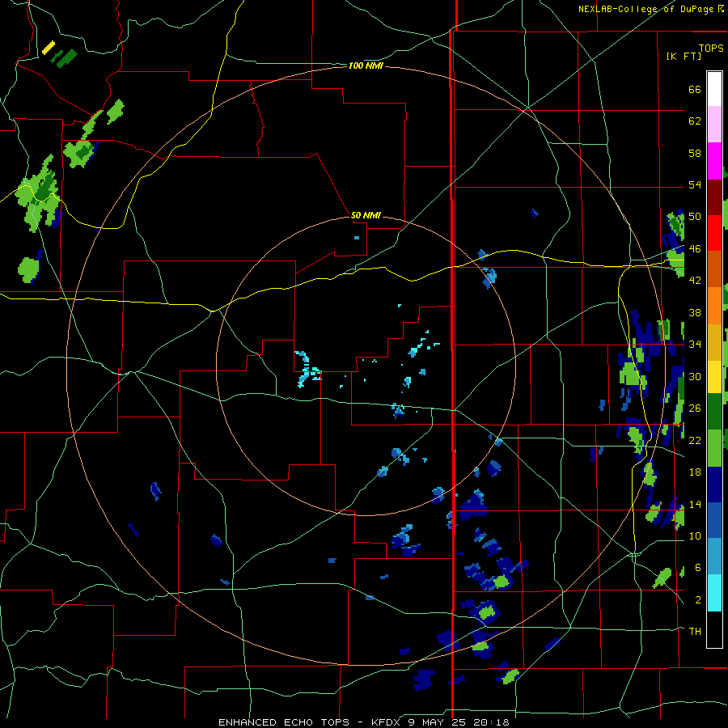Pick the cyan legend swatch
728x728 pixels.
point(714,593)
